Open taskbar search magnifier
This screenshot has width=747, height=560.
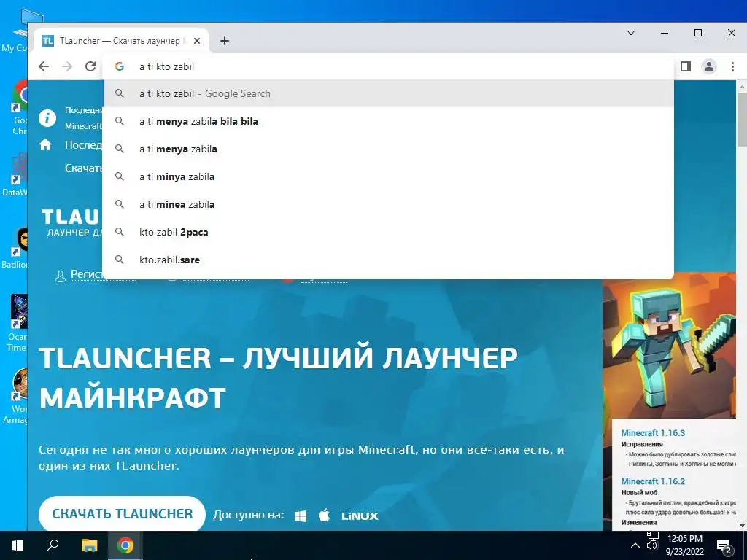click(x=53, y=545)
